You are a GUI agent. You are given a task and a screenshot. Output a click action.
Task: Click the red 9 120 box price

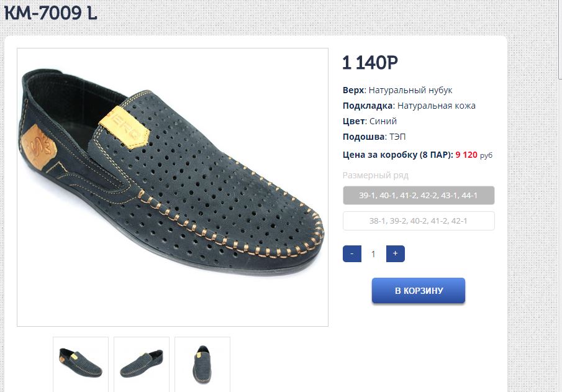pos(466,155)
